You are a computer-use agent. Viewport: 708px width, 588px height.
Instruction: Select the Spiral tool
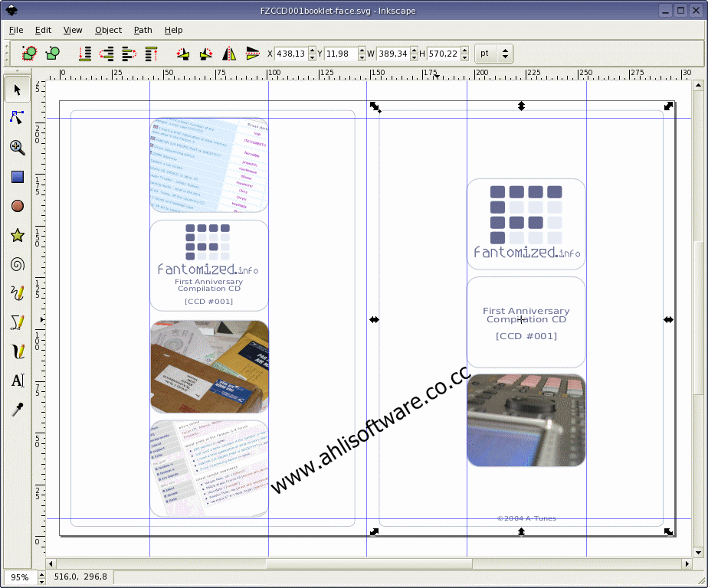point(18,264)
